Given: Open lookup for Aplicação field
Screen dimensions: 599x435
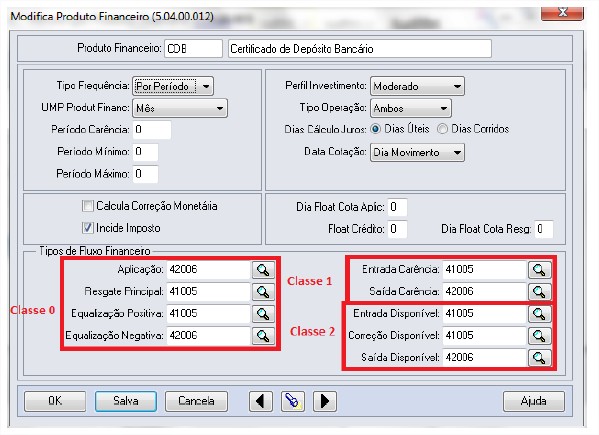Looking at the screenshot, I should (263, 270).
